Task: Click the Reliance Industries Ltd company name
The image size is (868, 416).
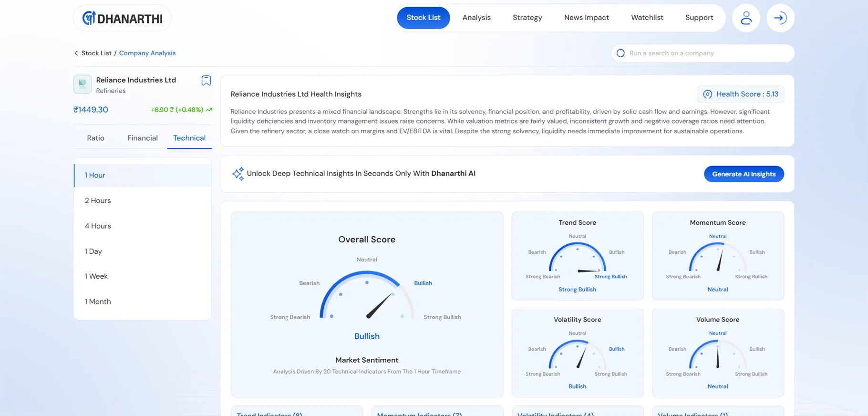Action: 136,80
